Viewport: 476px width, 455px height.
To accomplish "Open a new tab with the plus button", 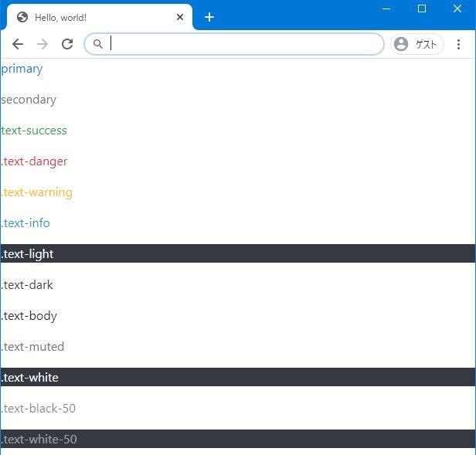I will 209,17.
